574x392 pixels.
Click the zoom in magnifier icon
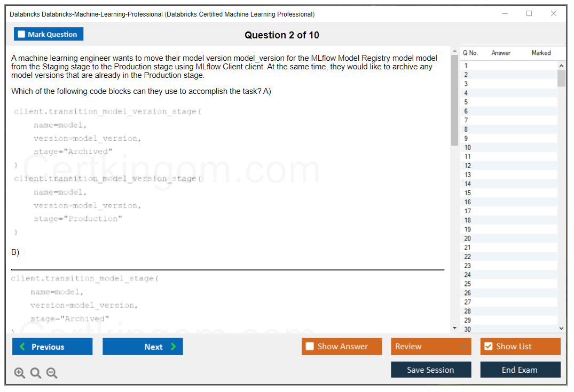(x=20, y=373)
